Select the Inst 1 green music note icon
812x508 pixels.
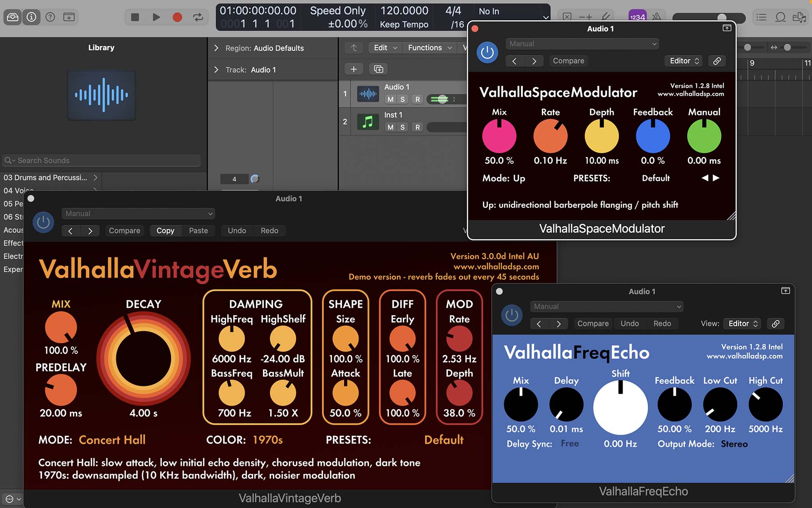coord(368,121)
